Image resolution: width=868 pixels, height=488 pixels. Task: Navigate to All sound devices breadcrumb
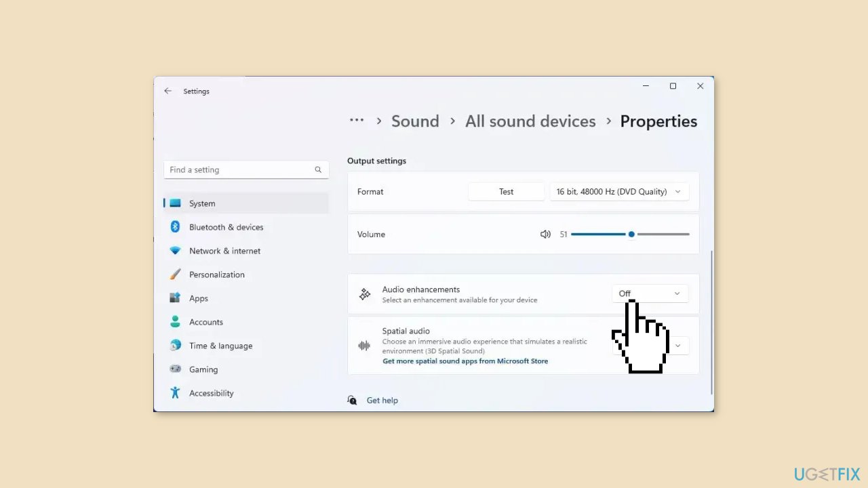530,121
